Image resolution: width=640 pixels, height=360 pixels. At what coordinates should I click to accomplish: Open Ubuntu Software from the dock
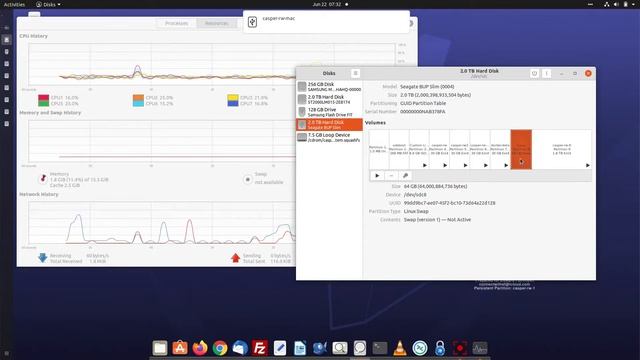tap(180, 348)
